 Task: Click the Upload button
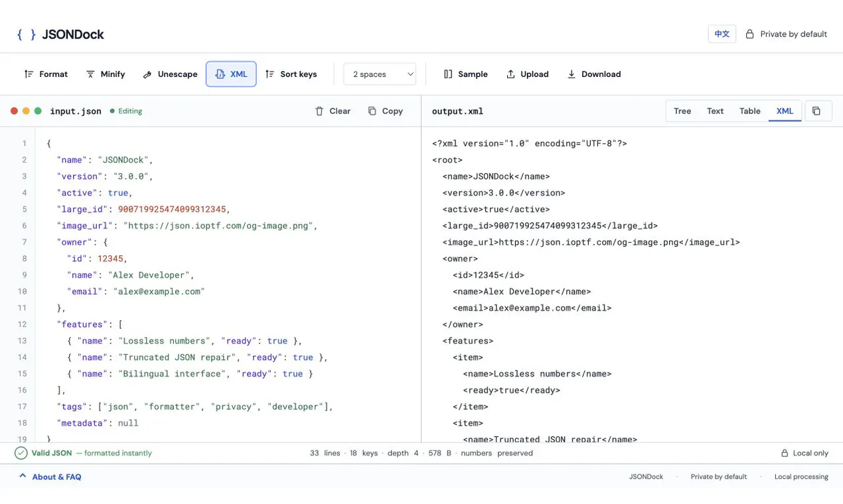coord(527,74)
